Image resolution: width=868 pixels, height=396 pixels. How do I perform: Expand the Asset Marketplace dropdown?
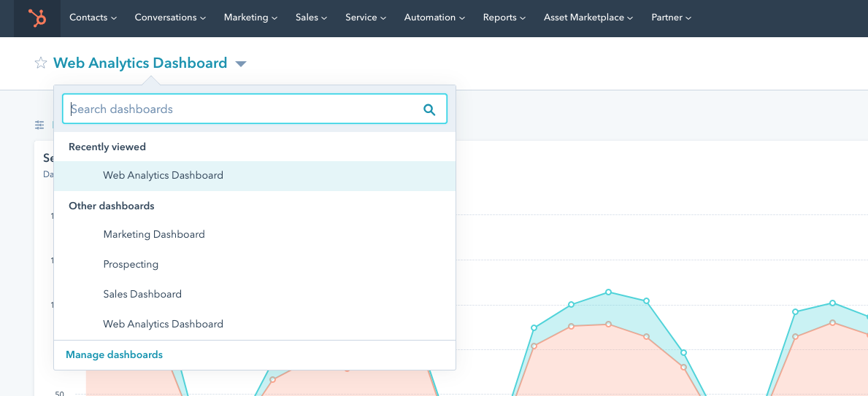588,18
